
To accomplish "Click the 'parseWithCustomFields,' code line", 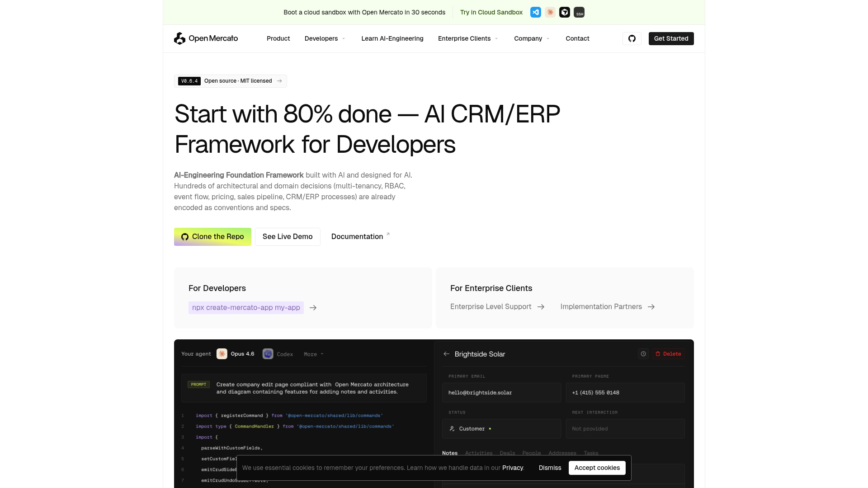I will (x=232, y=448).
